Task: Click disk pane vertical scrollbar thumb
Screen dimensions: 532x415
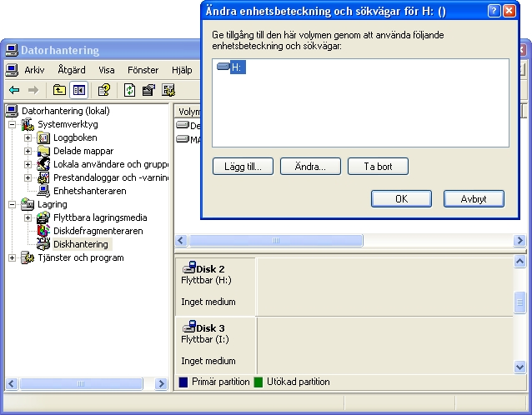Action: point(519,302)
